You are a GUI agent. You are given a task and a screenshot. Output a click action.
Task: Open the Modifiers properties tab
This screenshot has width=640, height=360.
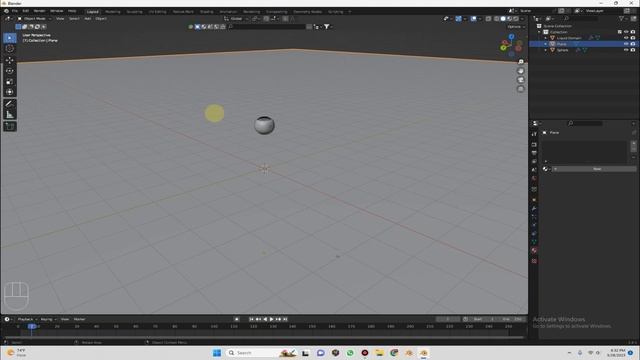pyautogui.click(x=534, y=209)
